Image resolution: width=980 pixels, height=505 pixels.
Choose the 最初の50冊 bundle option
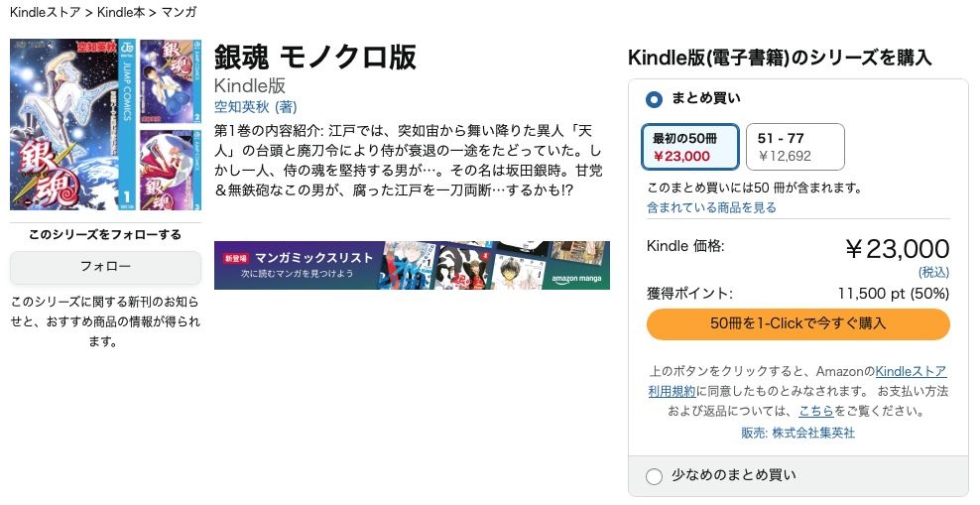tap(689, 147)
